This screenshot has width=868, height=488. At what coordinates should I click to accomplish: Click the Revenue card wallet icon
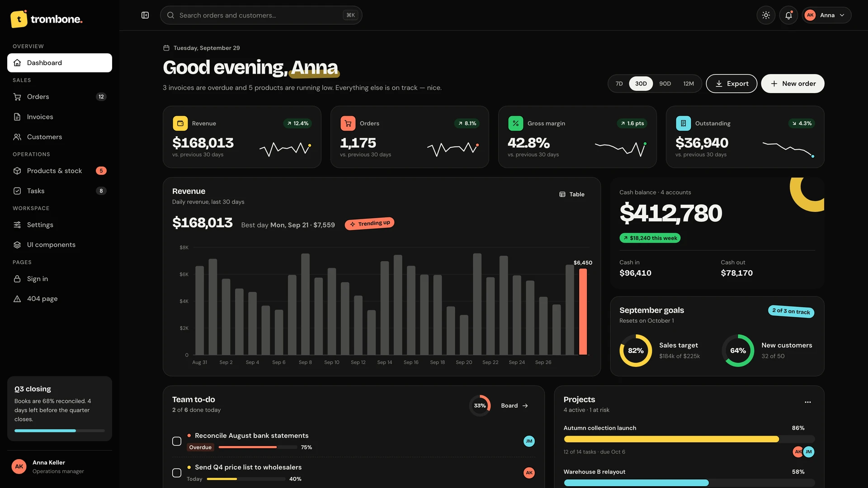180,123
